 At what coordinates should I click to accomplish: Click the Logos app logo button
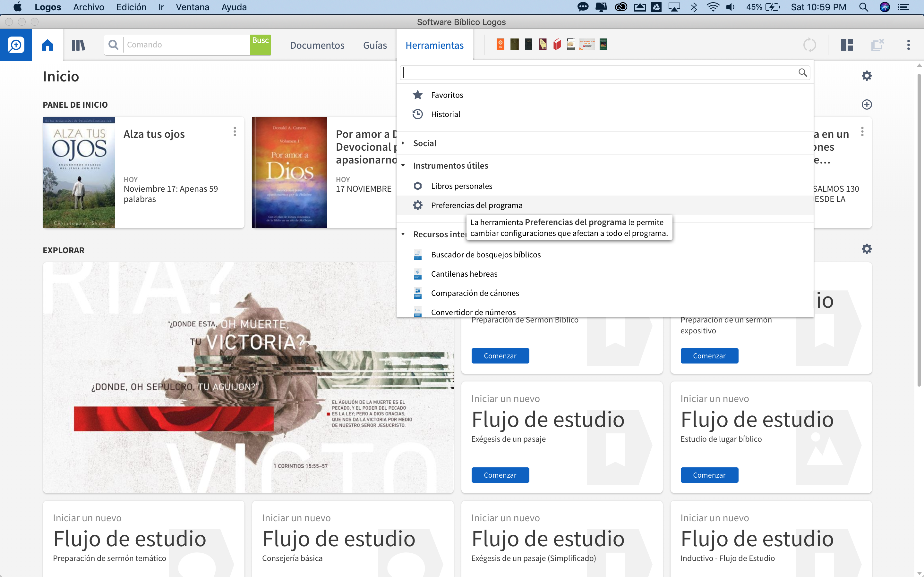[x=16, y=45]
